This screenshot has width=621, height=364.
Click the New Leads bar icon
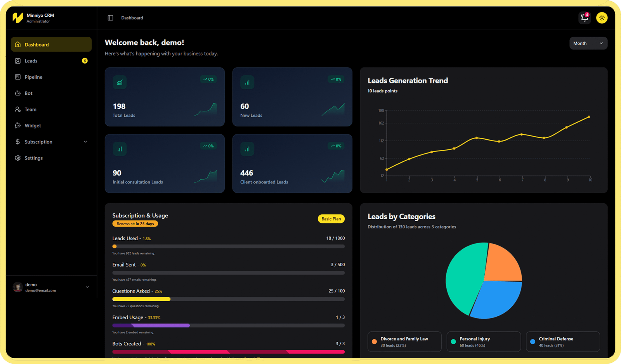tap(247, 83)
